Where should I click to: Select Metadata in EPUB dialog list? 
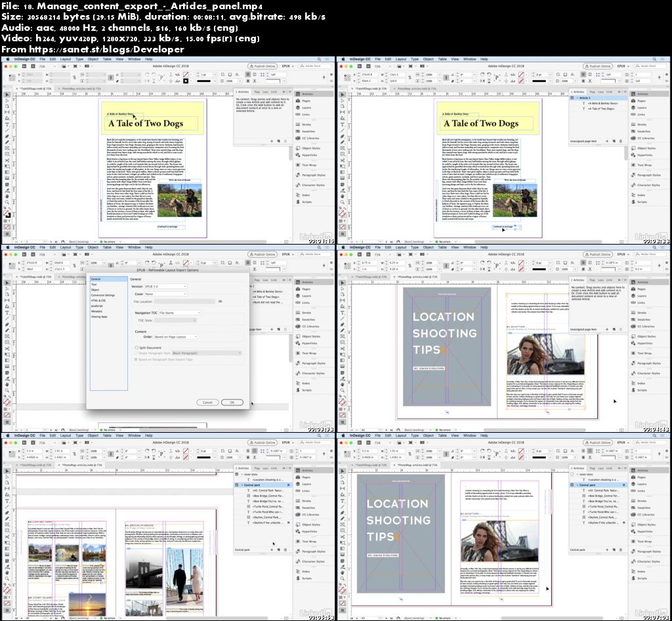click(96, 311)
